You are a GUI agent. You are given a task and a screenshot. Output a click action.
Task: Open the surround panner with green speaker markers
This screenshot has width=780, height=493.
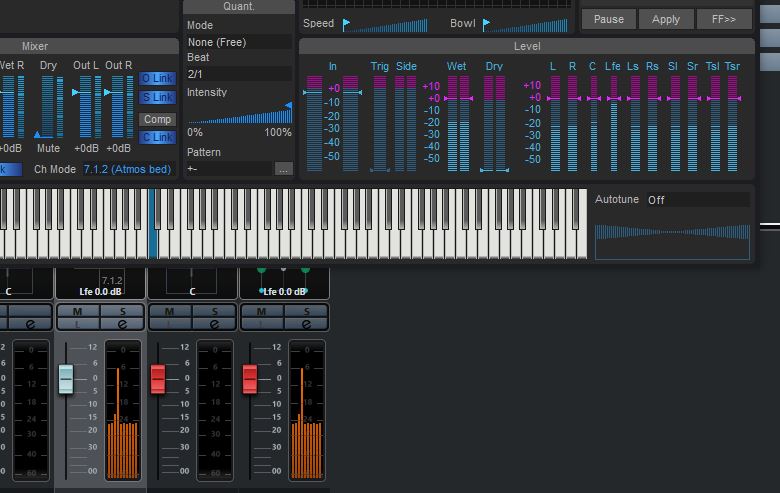(284, 283)
